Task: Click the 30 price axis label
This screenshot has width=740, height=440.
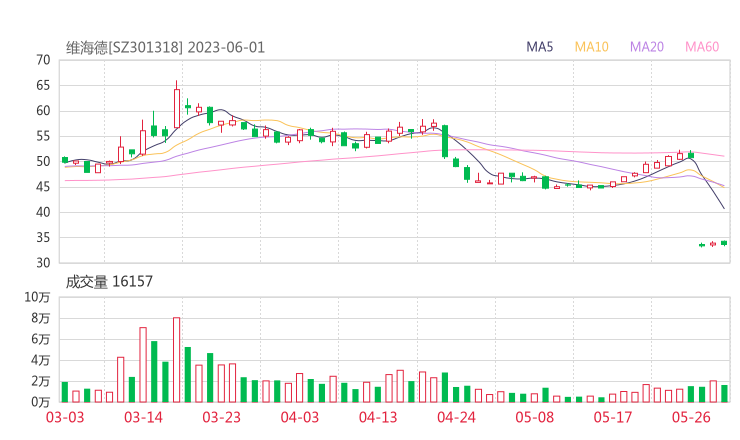Action: point(43,262)
